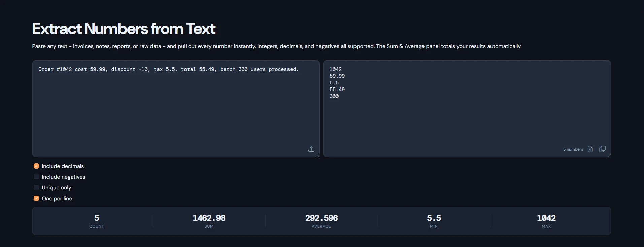
Task: Click the description paragraph beginning "Paste any text"
Action: 277,46
